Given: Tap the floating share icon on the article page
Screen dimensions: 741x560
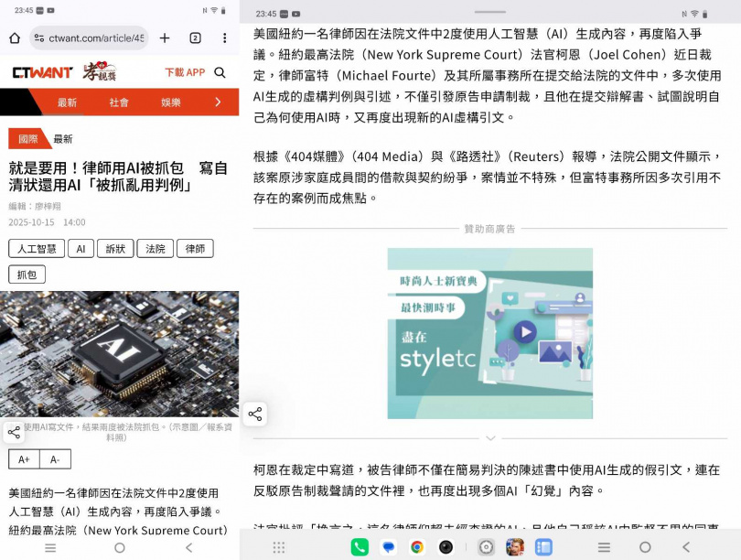Looking at the screenshot, I should pos(255,414).
